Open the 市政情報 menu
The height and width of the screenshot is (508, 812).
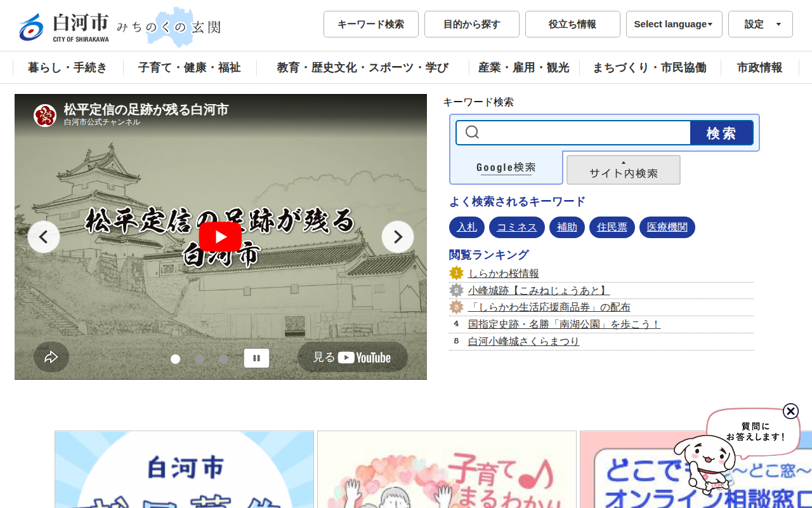tap(760, 67)
